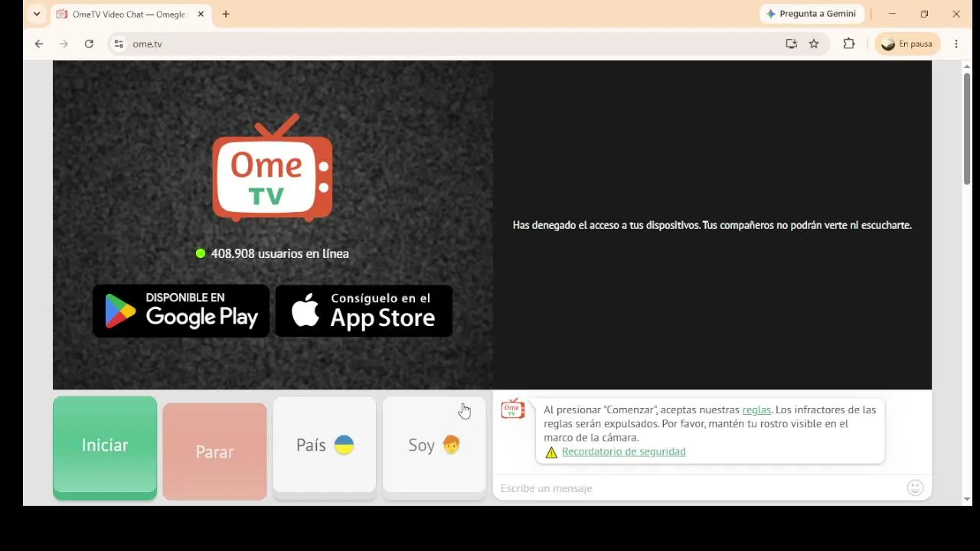Open the En pausa profile button
Viewport: 980px width, 551px height.
[x=907, y=44]
